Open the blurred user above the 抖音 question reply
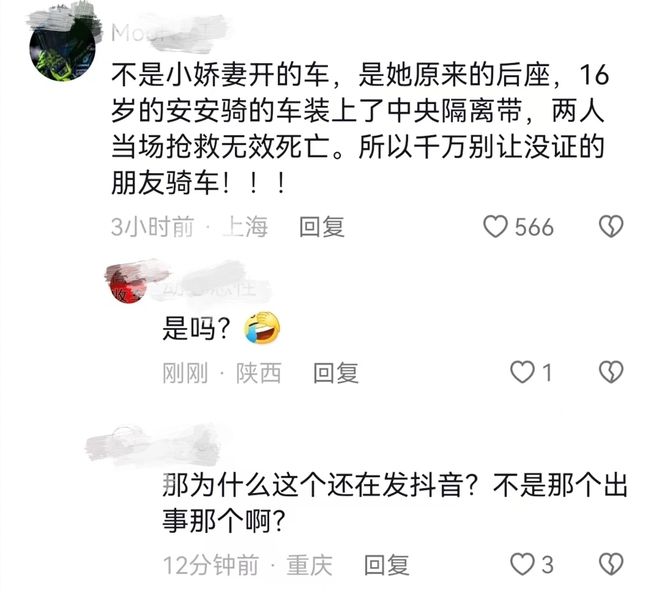 [152, 444]
